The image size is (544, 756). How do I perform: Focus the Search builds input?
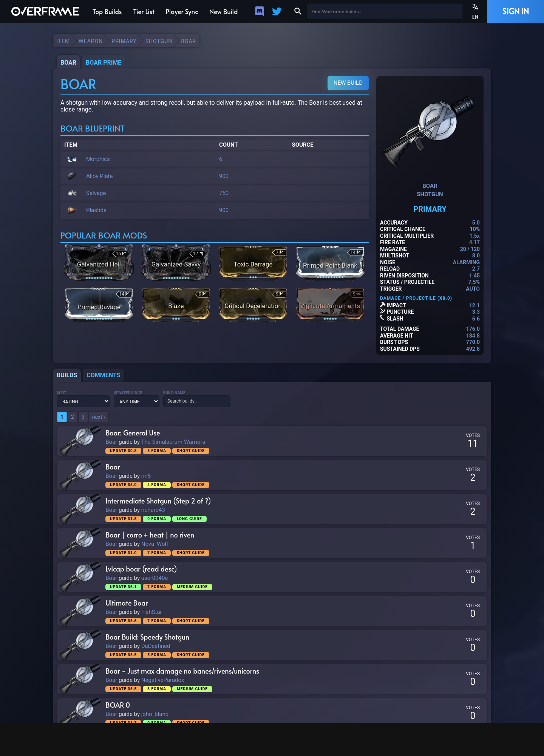(197, 401)
